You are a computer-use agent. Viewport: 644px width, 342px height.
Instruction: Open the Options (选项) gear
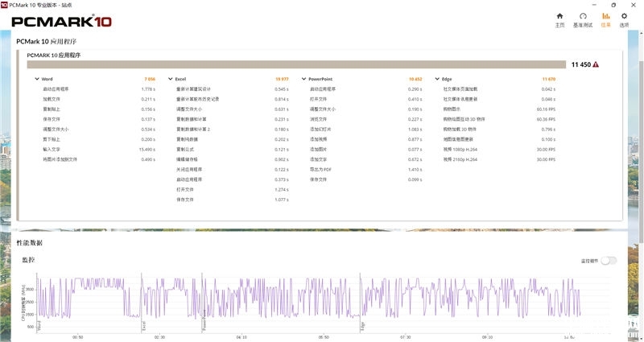(x=624, y=19)
